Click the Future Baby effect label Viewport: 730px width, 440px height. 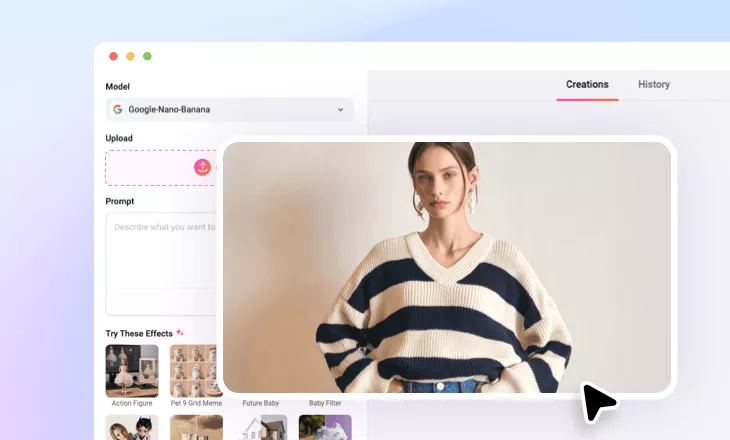(260, 403)
